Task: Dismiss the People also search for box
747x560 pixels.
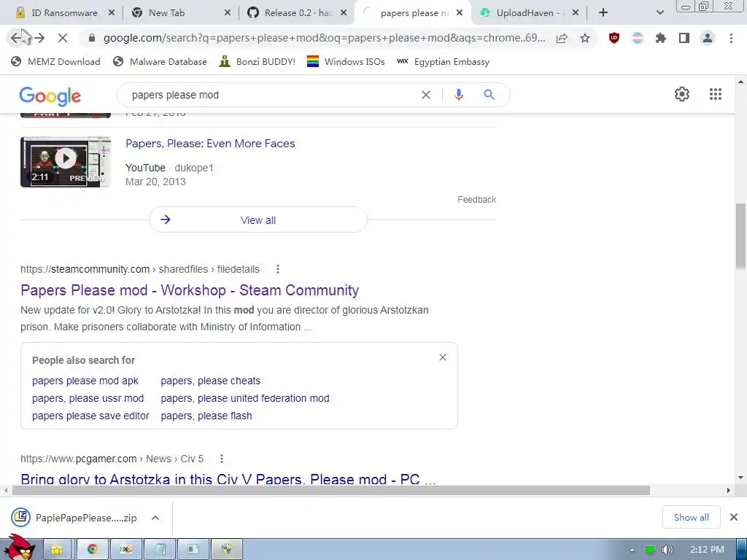Action: coord(443,357)
